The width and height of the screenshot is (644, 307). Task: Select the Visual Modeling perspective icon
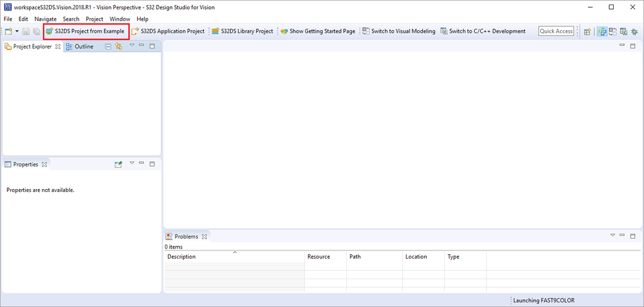click(613, 32)
